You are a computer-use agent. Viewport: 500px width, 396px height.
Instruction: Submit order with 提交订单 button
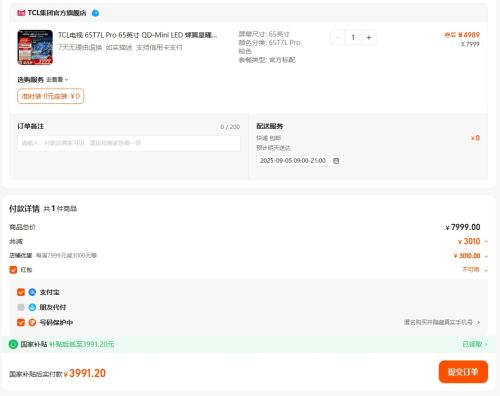463,372
